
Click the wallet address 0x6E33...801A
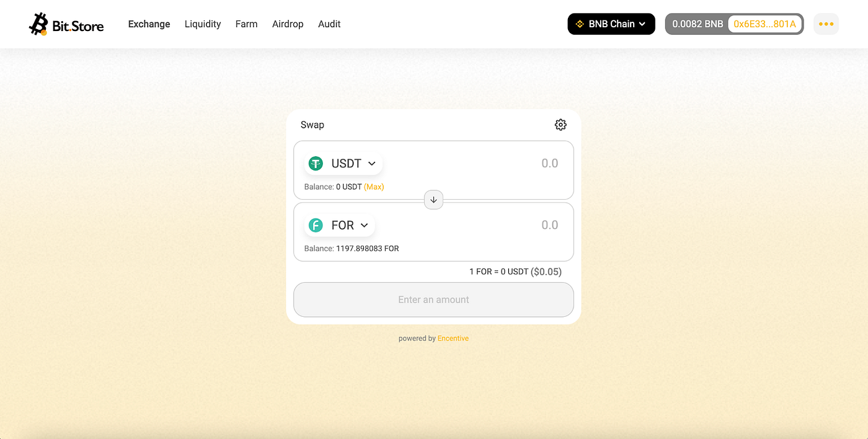click(x=764, y=24)
